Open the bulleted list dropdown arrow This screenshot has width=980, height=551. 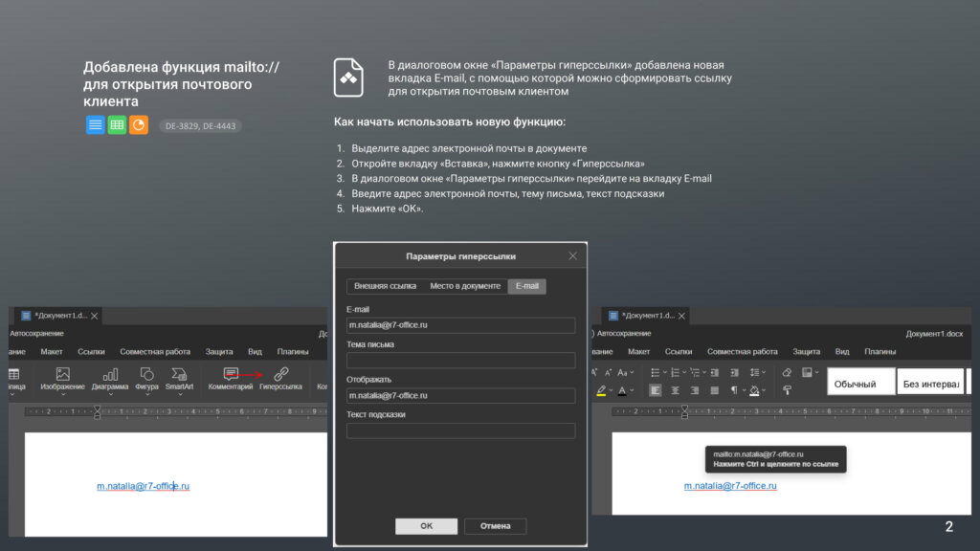[666, 372]
